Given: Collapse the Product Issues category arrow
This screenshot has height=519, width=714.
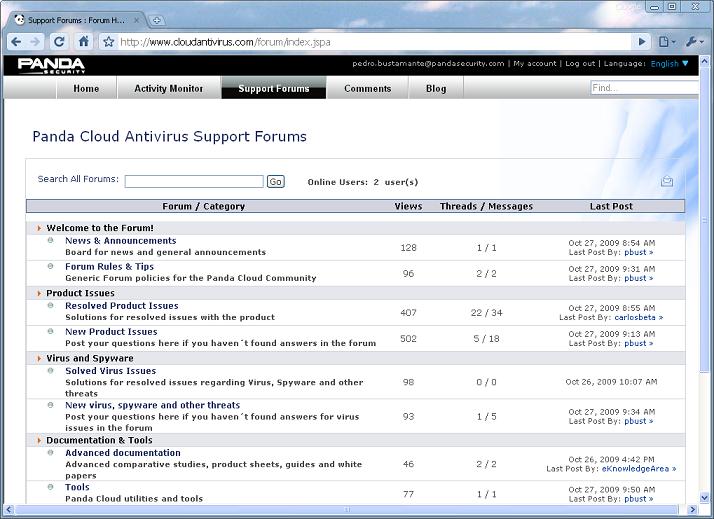Looking at the screenshot, I should click(x=39, y=293).
